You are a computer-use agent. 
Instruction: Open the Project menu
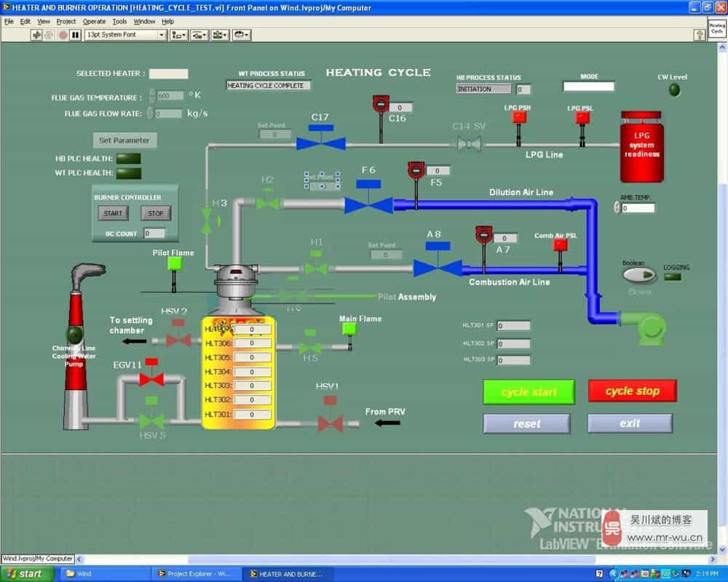66,21
